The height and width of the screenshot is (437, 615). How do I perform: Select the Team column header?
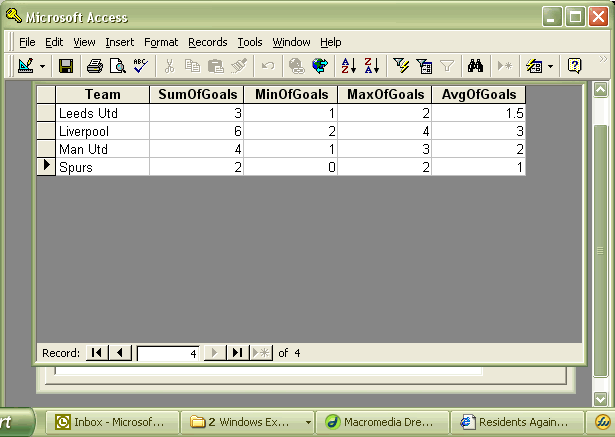(102, 95)
